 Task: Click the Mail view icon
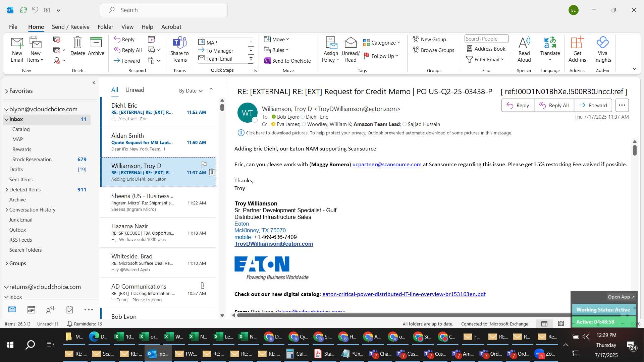(x=12, y=309)
